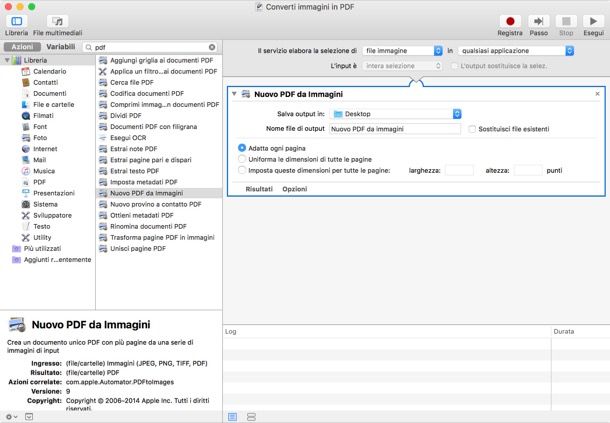
Task: Toggle L'output sostituisce la selezione checkbox
Action: [454, 66]
